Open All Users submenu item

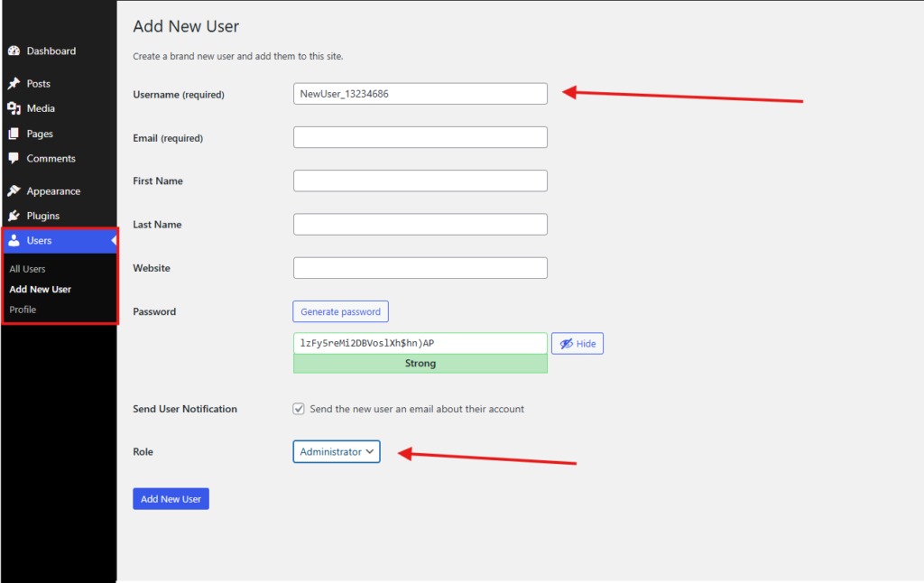27,269
